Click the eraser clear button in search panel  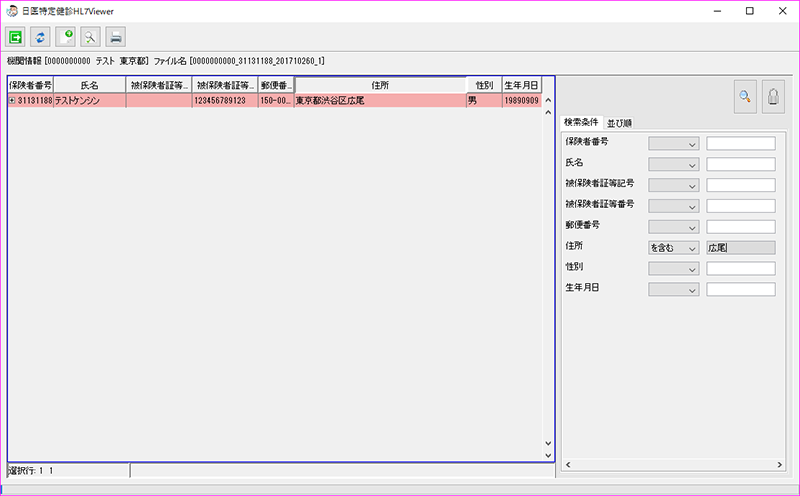[774, 96]
